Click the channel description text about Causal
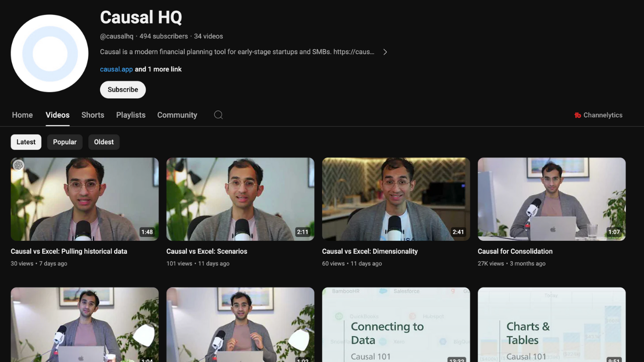 237,52
